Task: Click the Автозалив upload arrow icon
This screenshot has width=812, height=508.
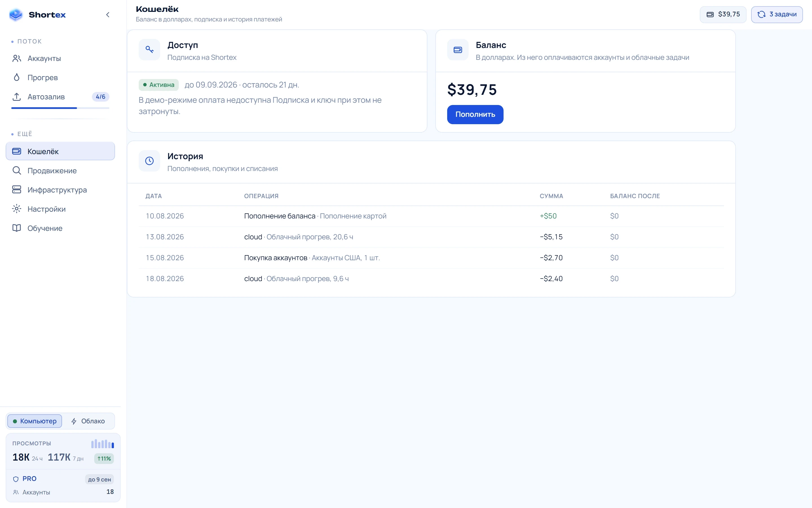Action: coord(16,97)
